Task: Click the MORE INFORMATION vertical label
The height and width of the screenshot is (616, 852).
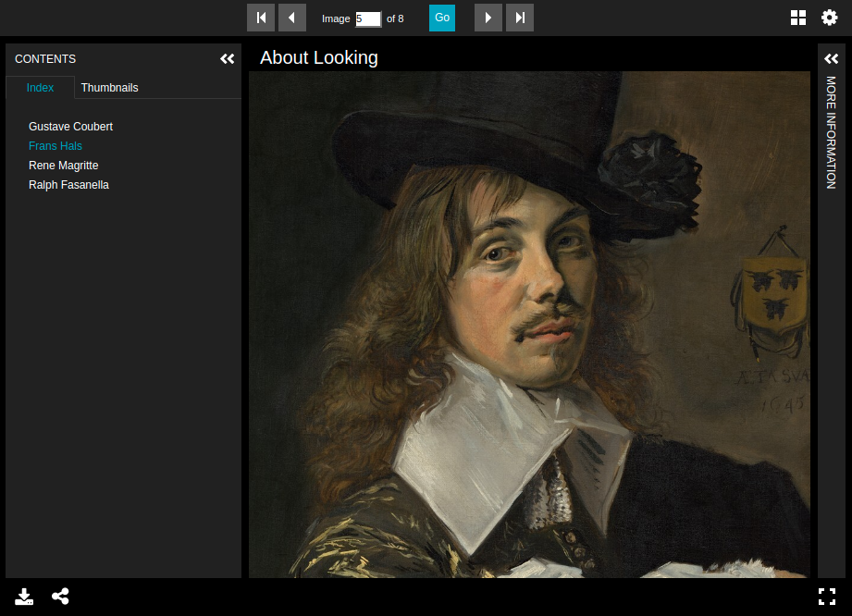Action: click(832, 132)
